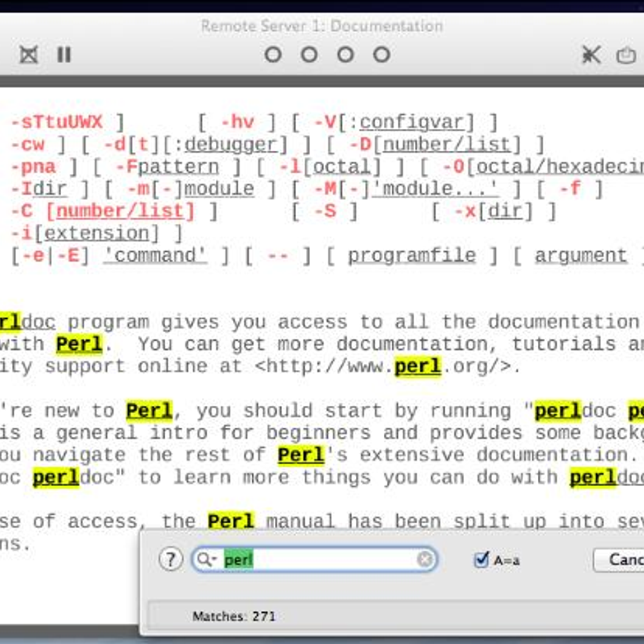Click the underlined "programfile" text
The height and width of the screenshot is (644, 644).
(412, 255)
